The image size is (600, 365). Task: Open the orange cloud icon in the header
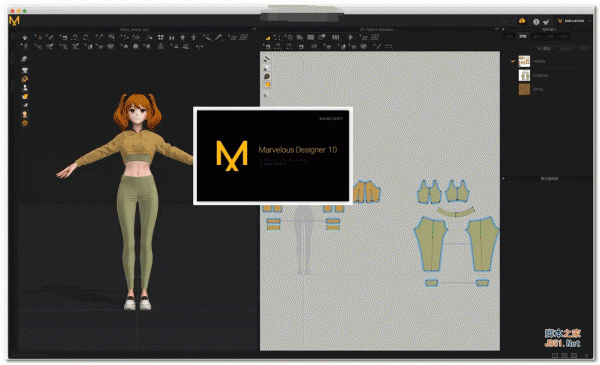coord(522,21)
